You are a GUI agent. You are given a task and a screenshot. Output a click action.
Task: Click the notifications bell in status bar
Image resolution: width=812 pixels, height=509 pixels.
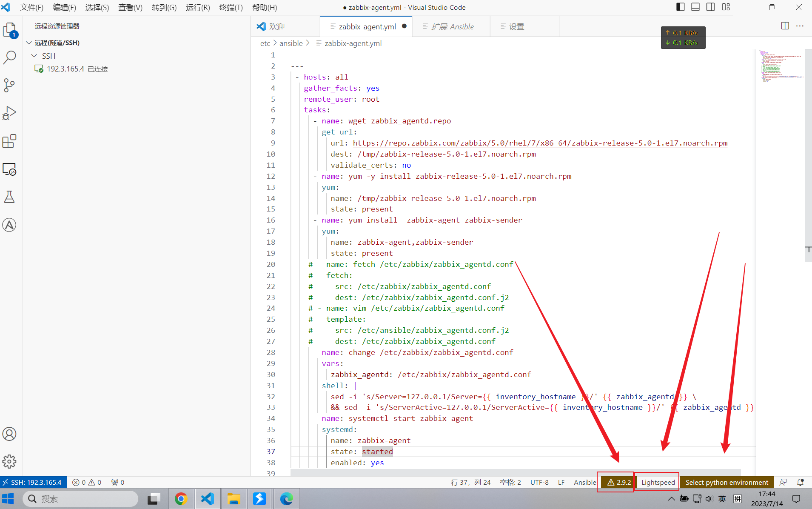click(801, 482)
